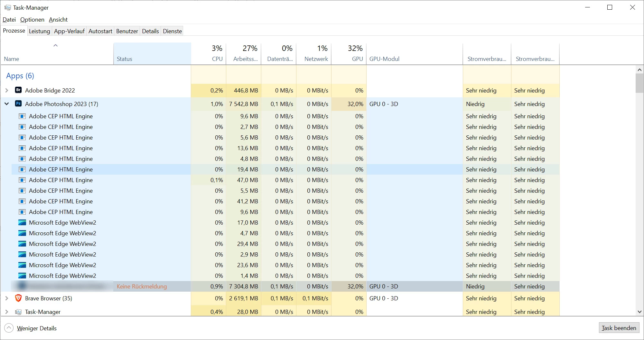Expand the Brave Browser process group
The height and width of the screenshot is (340, 644).
[x=7, y=298]
